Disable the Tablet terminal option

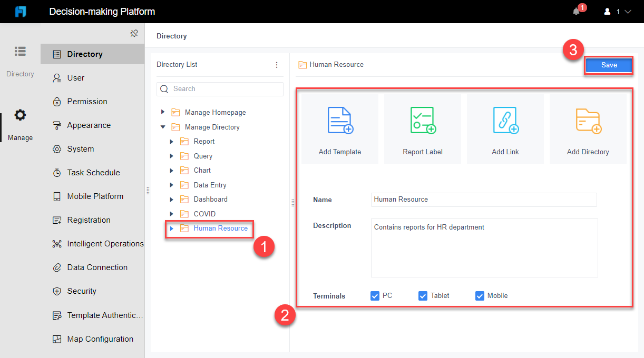(x=423, y=295)
